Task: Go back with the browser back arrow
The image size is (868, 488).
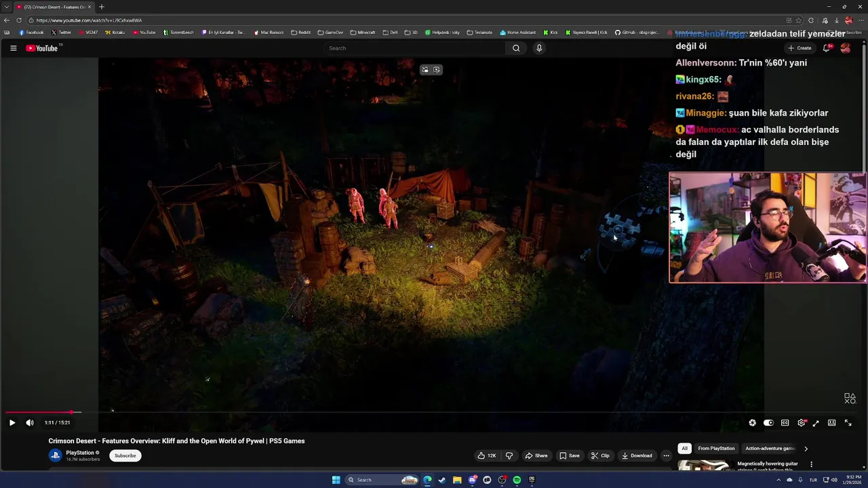Action: pos(7,20)
